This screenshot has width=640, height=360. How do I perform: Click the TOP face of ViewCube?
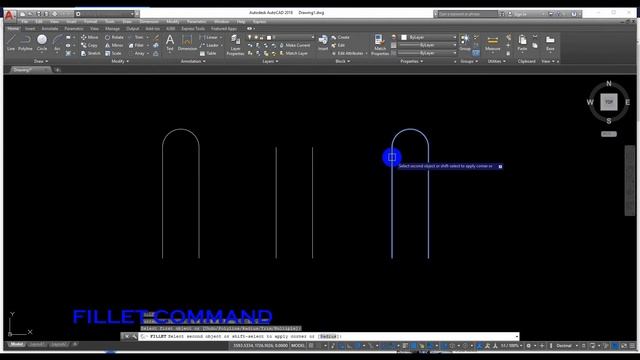pyautogui.click(x=609, y=102)
